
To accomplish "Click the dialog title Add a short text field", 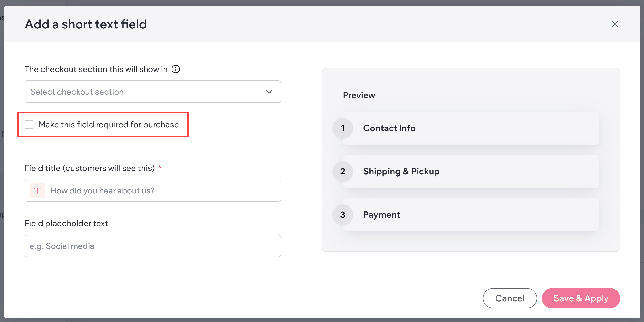I will coord(86,24).
